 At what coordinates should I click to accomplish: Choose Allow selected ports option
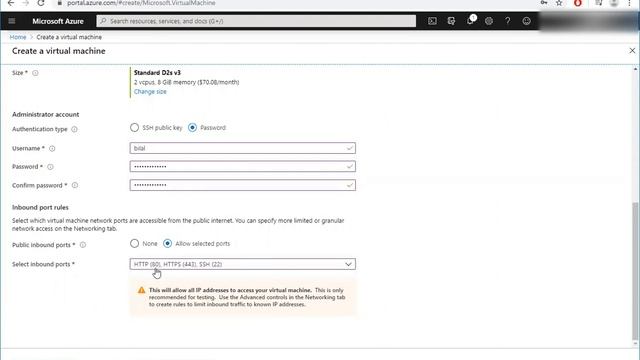[x=167, y=244]
